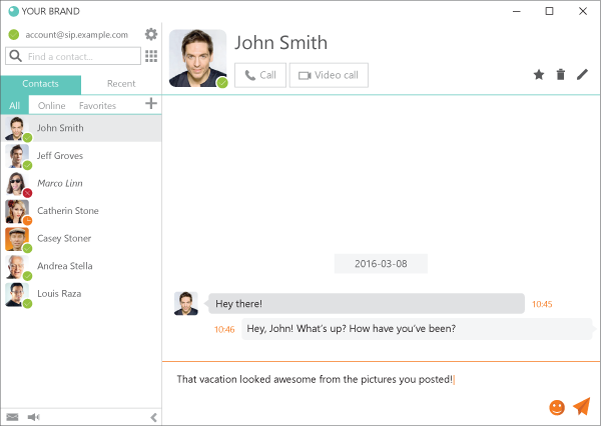This screenshot has height=426, width=601.
Task: Collapse the contacts sidebar with arrow
Action: (153, 417)
